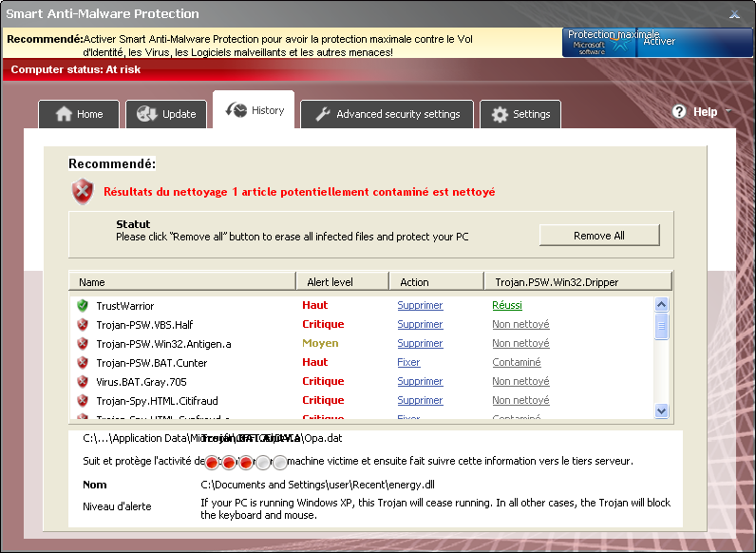Click Supprimer link for Trojan-Spy.HTML.Citifraud
756x553 pixels.
(420, 400)
